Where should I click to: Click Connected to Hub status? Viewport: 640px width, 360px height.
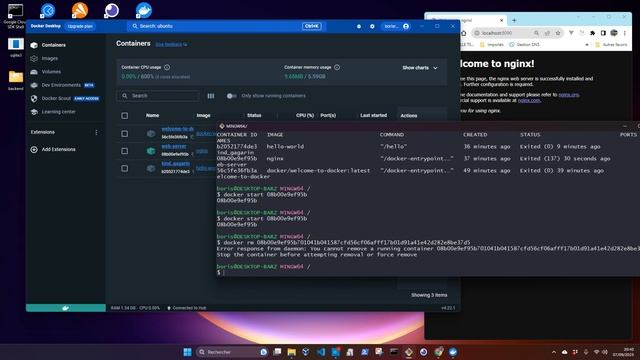(187, 308)
